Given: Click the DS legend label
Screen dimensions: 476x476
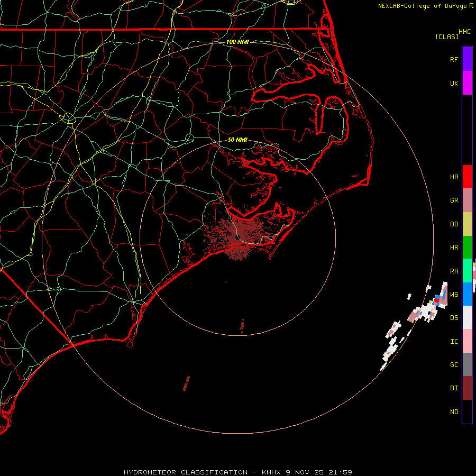Looking at the screenshot, I should click(454, 318).
